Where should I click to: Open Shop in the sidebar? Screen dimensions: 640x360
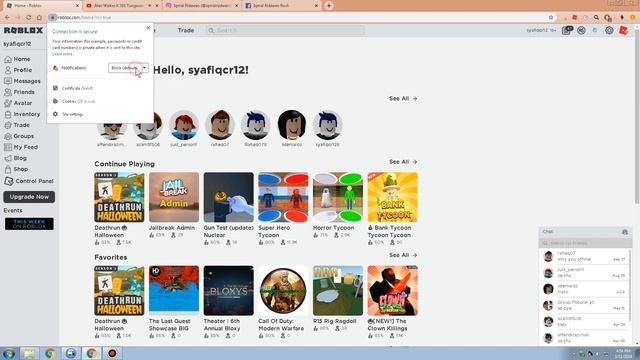pos(16,169)
